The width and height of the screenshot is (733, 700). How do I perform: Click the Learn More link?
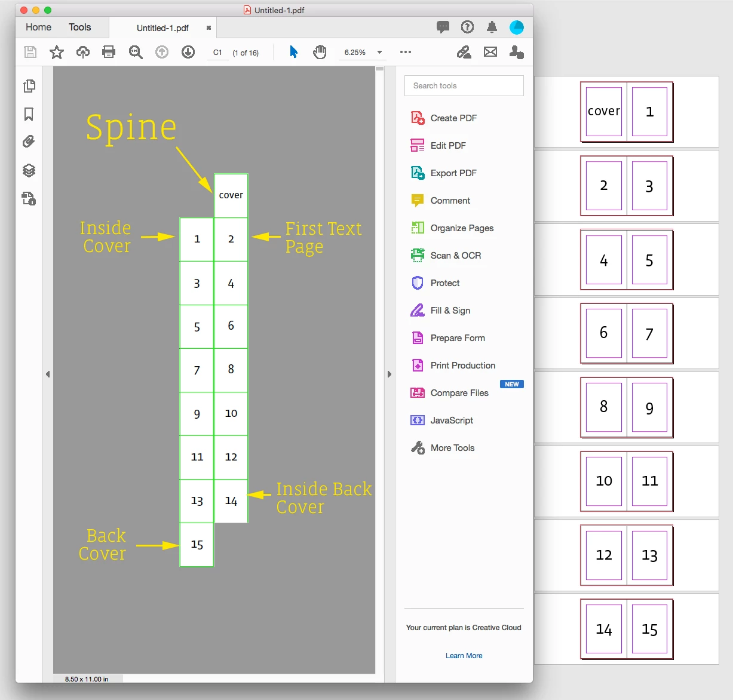pos(464,655)
